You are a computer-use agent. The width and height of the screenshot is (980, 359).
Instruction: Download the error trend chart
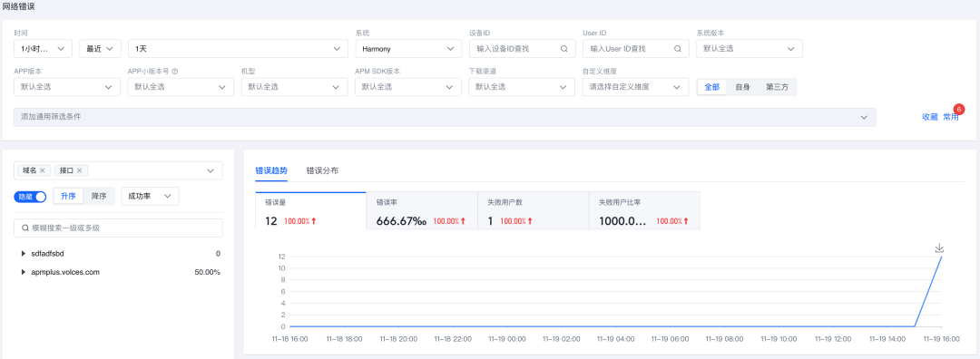pyautogui.click(x=939, y=248)
